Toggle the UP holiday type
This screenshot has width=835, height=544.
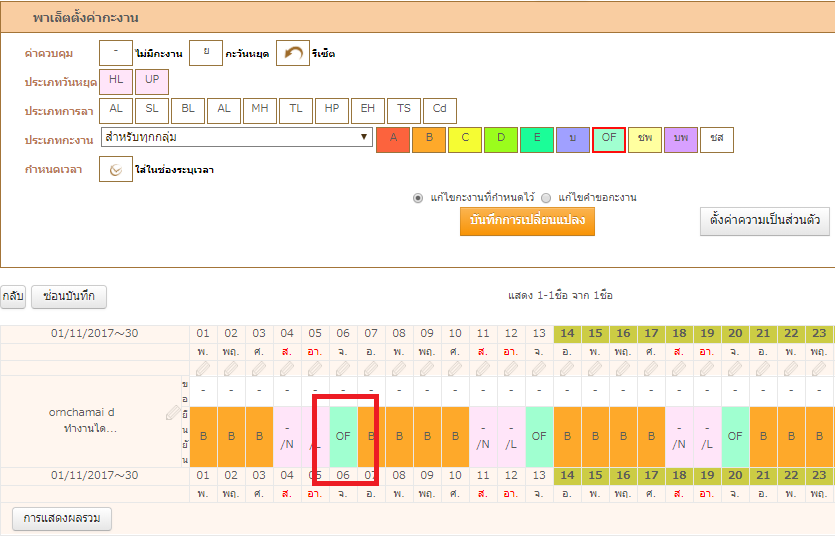click(x=152, y=81)
